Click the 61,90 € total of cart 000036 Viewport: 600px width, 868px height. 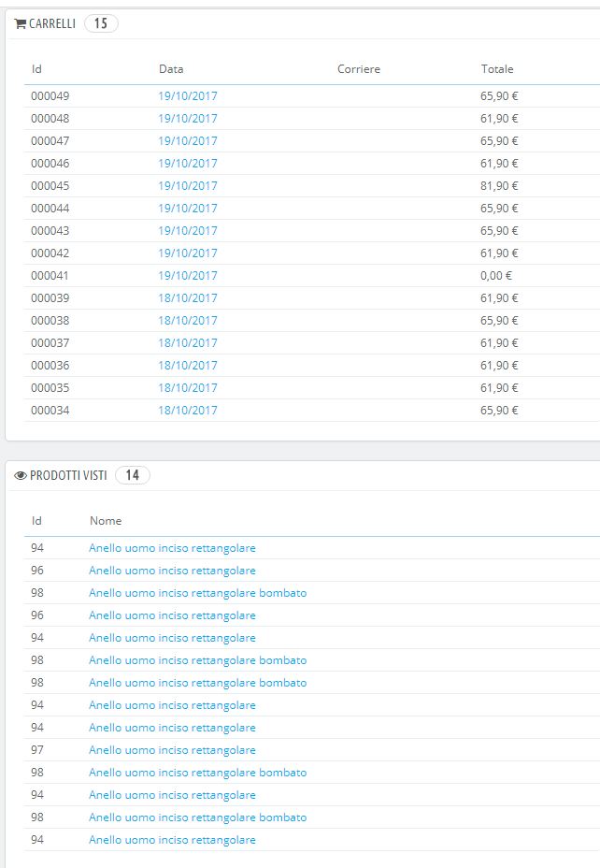pos(499,366)
